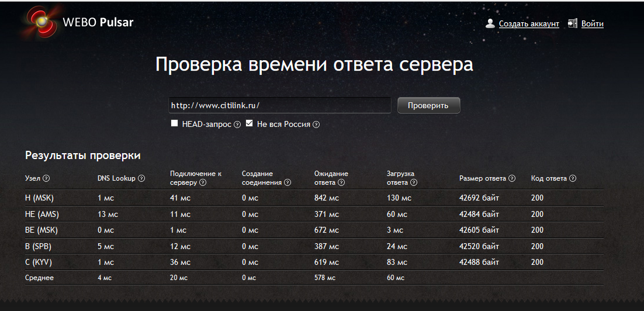Click help icon beside Узел column header
Screen dimensions: 644x311
coord(46,178)
